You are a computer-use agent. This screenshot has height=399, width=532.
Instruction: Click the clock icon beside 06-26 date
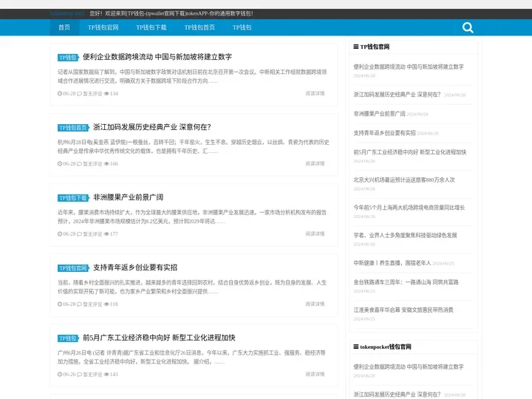tap(60, 375)
